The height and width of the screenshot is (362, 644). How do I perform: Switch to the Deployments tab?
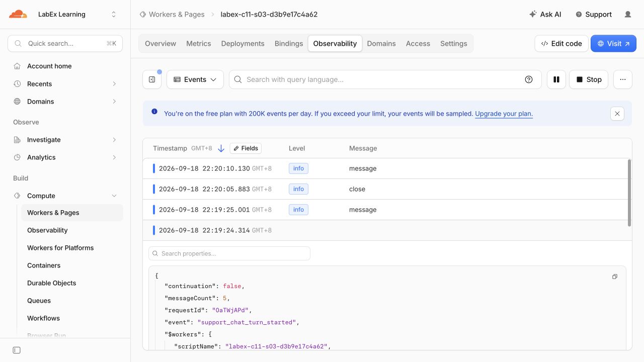pyautogui.click(x=243, y=44)
